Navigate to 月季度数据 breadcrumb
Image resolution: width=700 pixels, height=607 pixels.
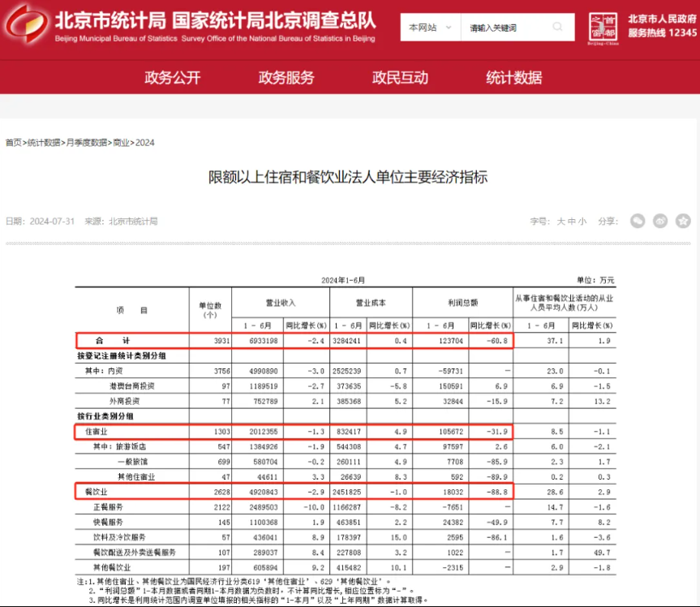pyautogui.click(x=86, y=143)
